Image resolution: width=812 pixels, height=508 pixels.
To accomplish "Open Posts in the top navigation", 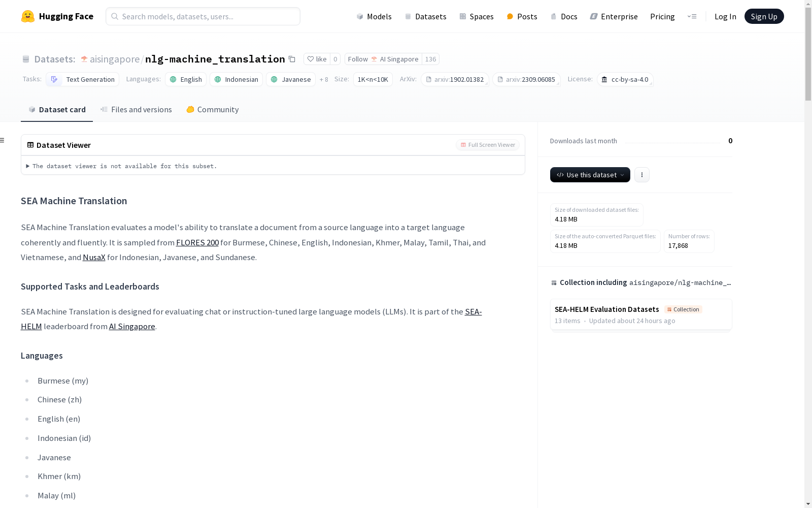I will [x=522, y=16].
